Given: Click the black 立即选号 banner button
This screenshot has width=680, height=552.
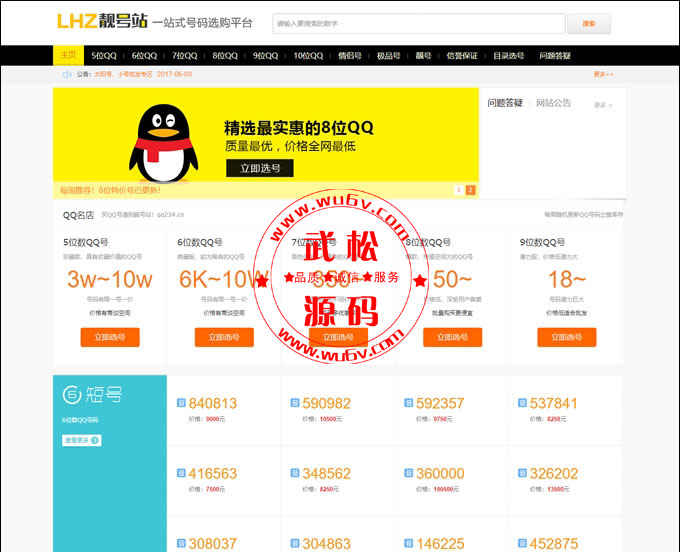Looking at the screenshot, I should click(260, 168).
